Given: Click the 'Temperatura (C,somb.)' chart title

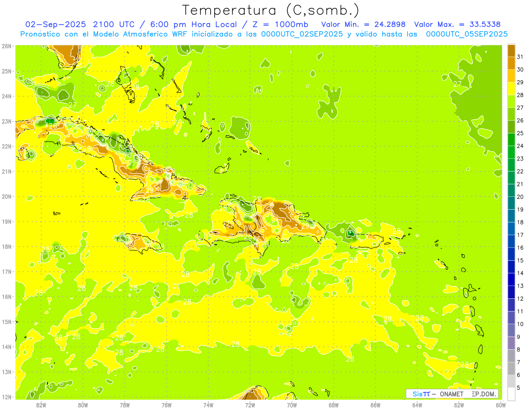Looking at the screenshot, I should tap(271, 10).
